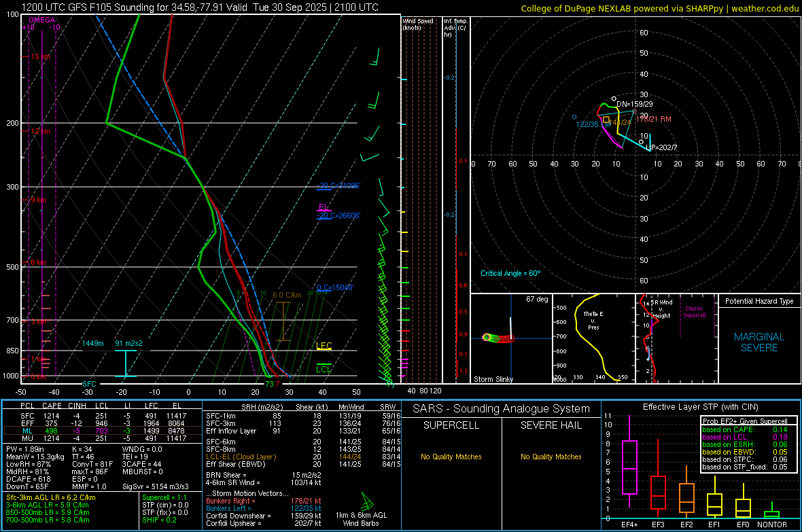Click the Classic Supercell marker label
Screen dimensions: 802x532
click(x=694, y=312)
